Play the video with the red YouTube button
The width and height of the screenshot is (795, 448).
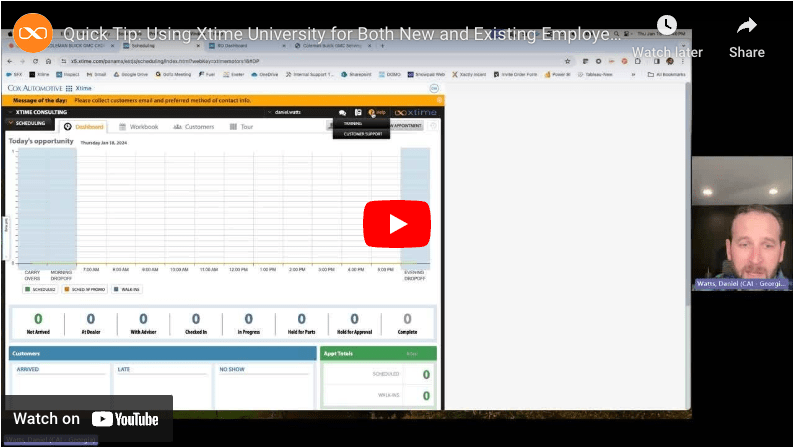[x=396, y=224]
